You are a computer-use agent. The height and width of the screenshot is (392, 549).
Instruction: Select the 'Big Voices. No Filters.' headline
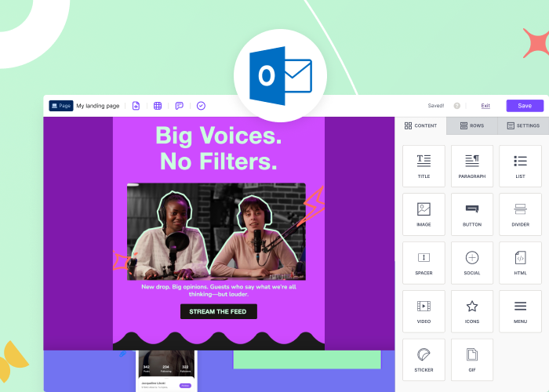[x=219, y=148]
